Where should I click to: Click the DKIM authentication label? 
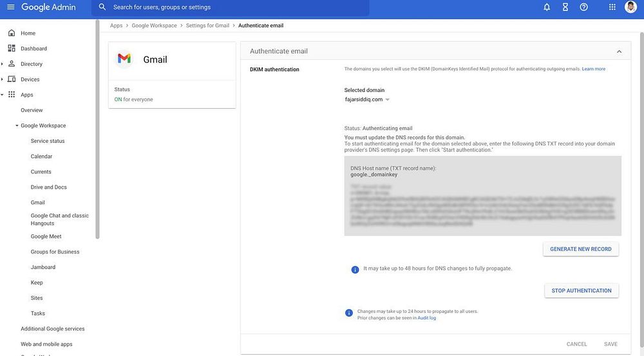point(274,70)
